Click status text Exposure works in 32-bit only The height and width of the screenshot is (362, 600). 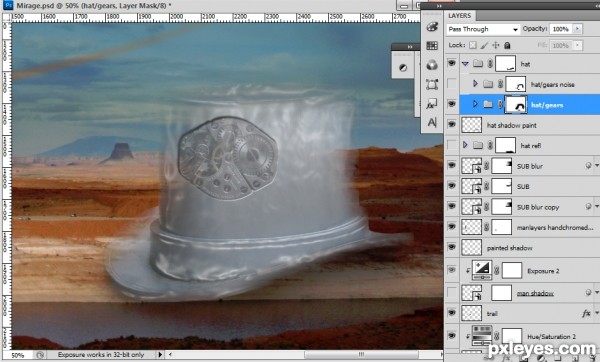[101, 355]
